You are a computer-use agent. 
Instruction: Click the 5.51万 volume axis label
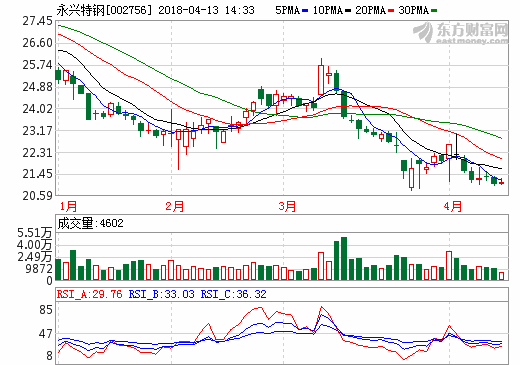tap(34, 233)
